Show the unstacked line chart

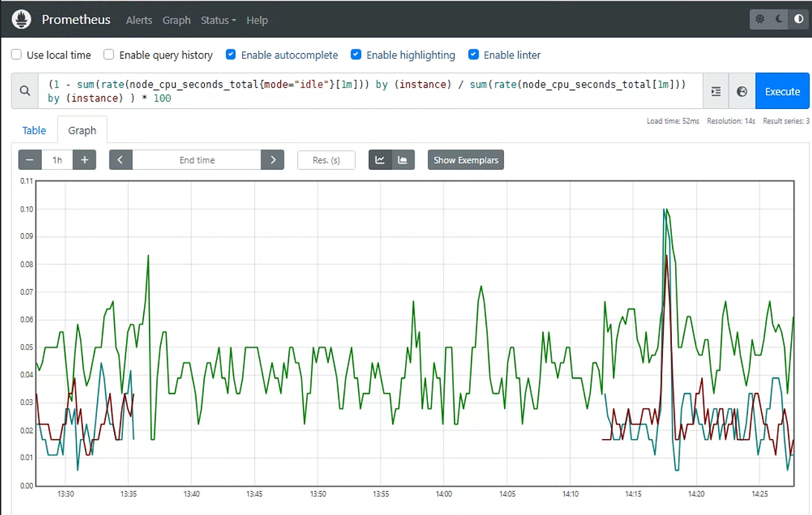[x=380, y=160]
